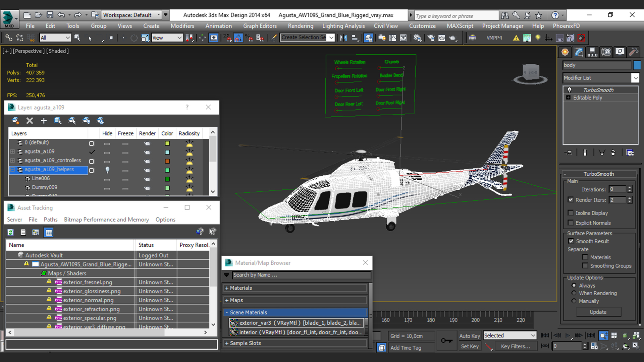Click Refresh in Asset Tracking toolbar
644x362 pixels.
(x=10, y=232)
